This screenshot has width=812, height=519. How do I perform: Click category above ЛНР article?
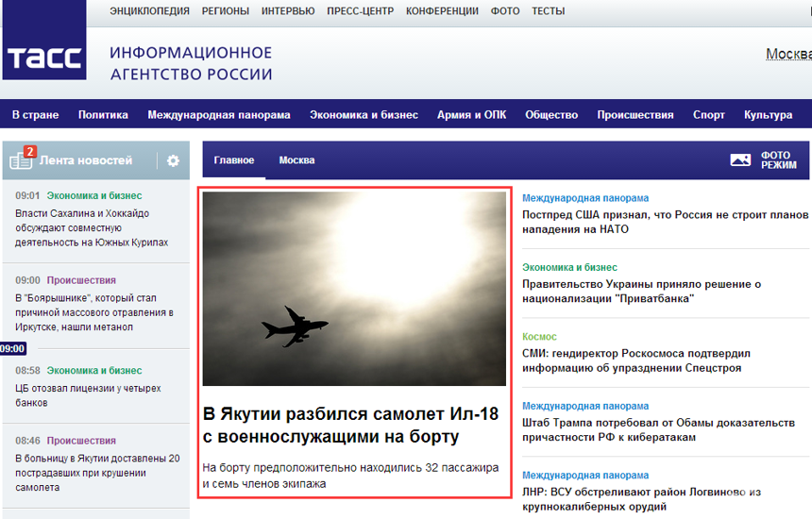point(585,476)
